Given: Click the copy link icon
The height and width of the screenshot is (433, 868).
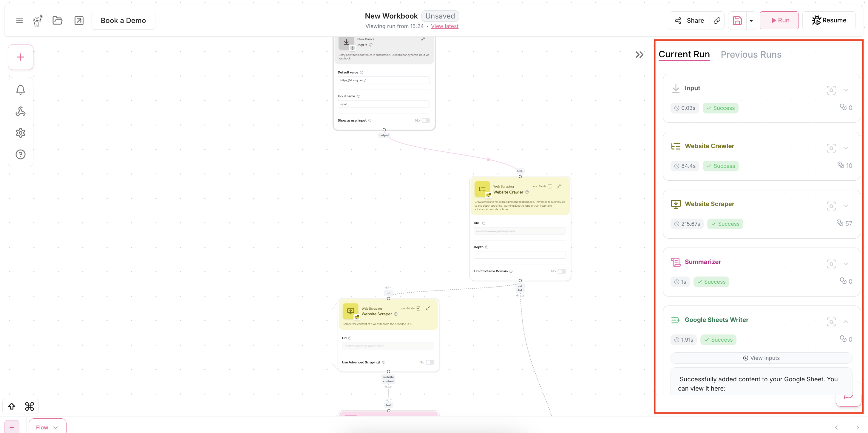Looking at the screenshot, I should (x=717, y=21).
